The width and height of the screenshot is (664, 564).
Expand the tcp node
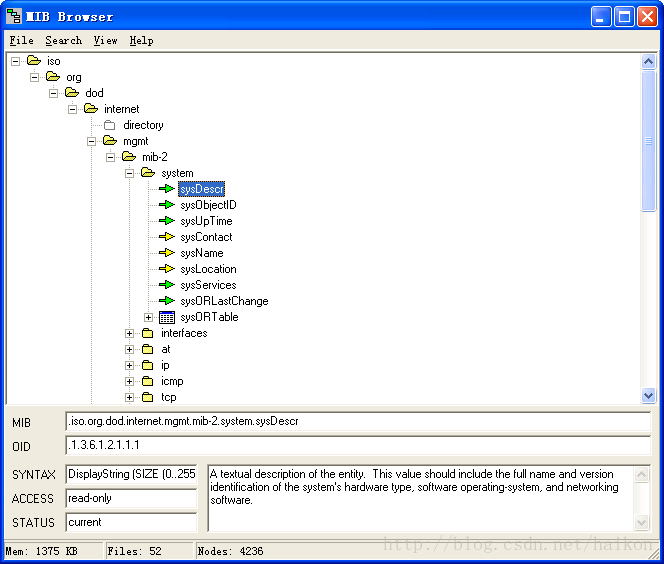coord(130,398)
